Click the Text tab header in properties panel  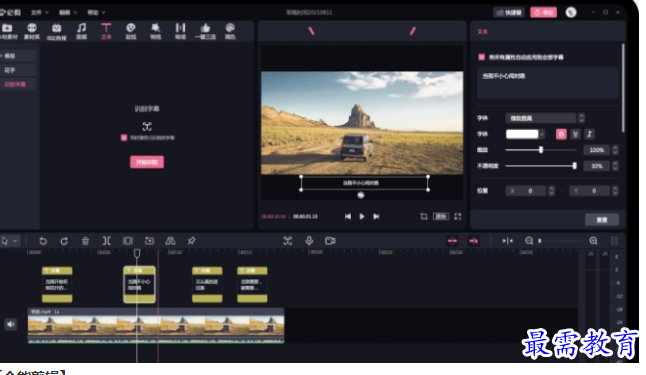[482, 32]
